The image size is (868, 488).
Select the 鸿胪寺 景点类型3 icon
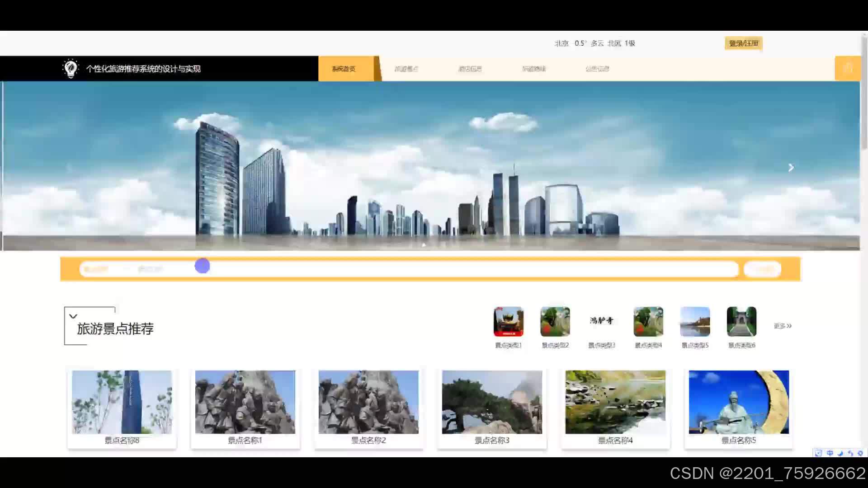(x=601, y=322)
